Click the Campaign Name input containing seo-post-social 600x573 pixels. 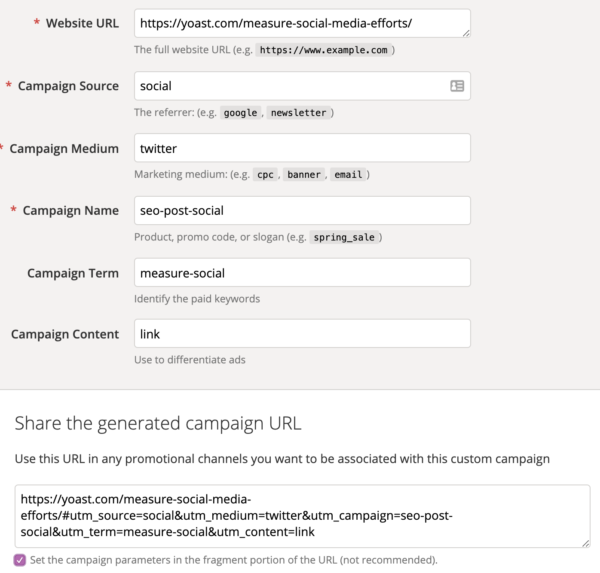pyautogui.click(x=302, y=210)
